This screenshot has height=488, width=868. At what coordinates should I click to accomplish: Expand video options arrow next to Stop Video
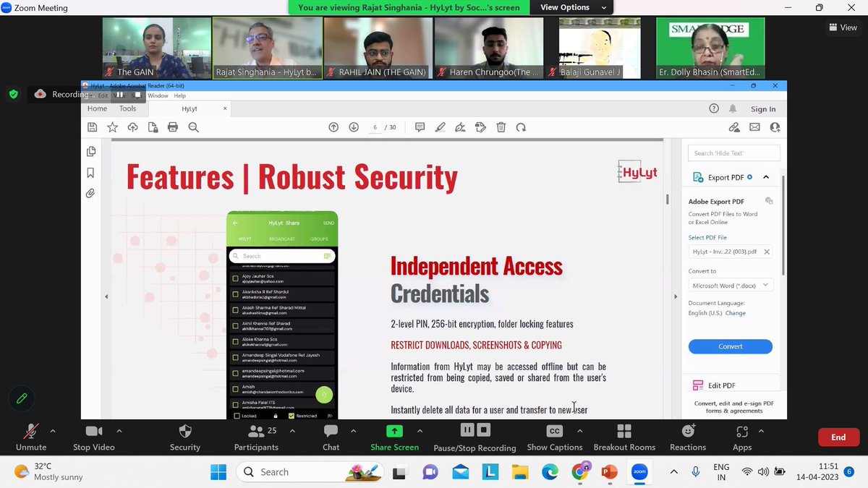(119, 431)
